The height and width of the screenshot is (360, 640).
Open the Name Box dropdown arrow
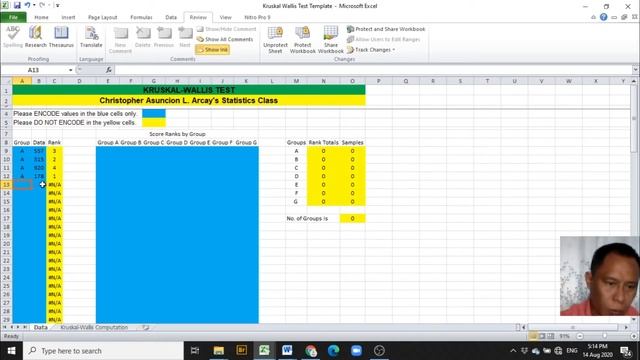pyautogui.click(x=70, y=70)
